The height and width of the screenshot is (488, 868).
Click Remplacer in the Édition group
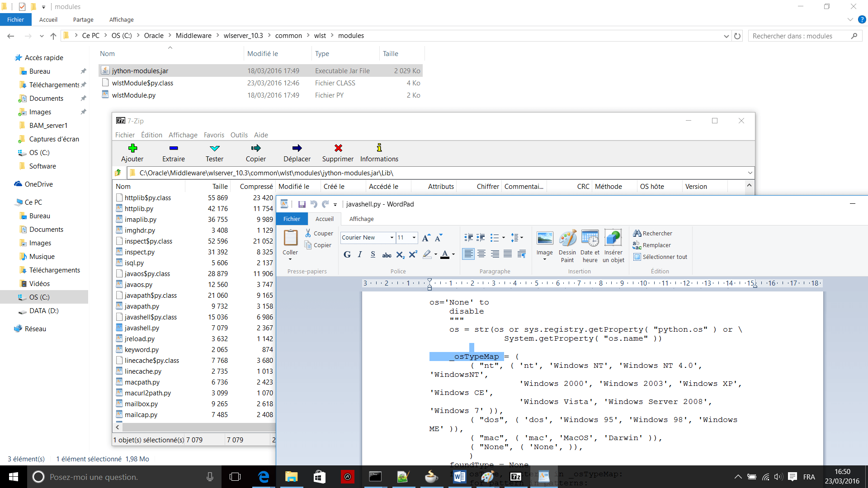click(x=656, y=245)
